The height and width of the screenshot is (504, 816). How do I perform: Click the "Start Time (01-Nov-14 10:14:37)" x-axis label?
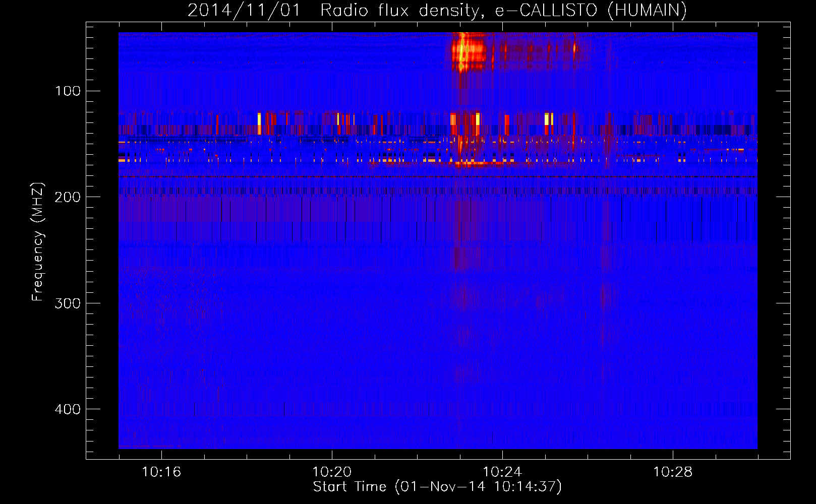tap(437, 487)
